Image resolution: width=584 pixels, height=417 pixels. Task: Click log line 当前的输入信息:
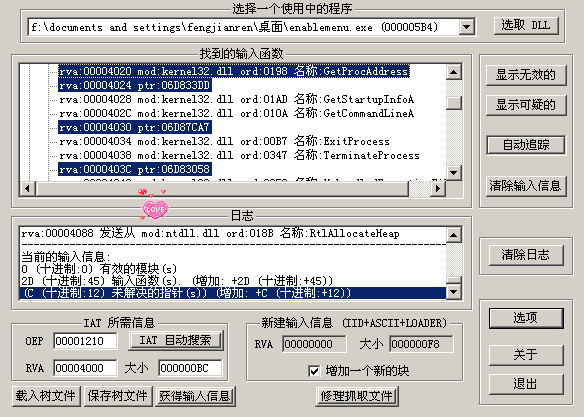coord(66,257)
